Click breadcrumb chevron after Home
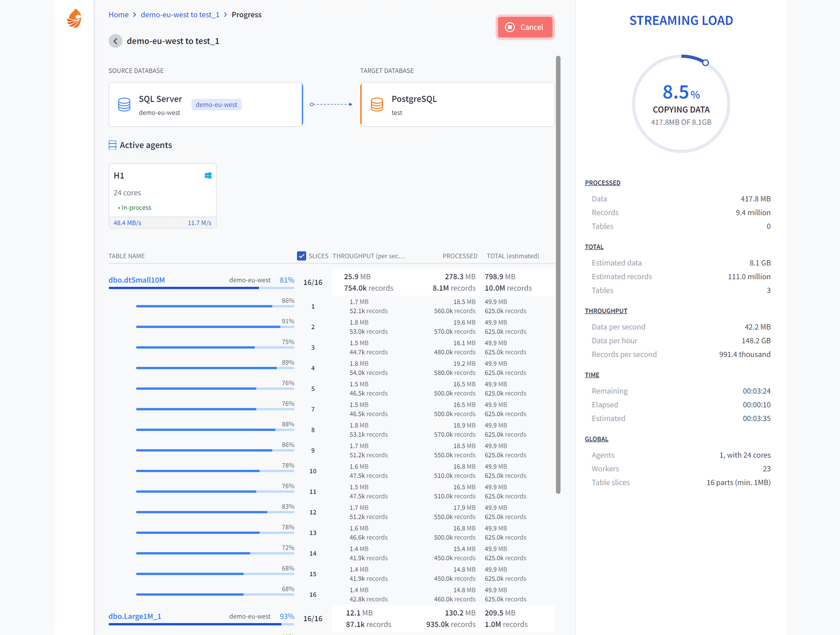Viewport: 840px width, 635px height. point(134,15)
